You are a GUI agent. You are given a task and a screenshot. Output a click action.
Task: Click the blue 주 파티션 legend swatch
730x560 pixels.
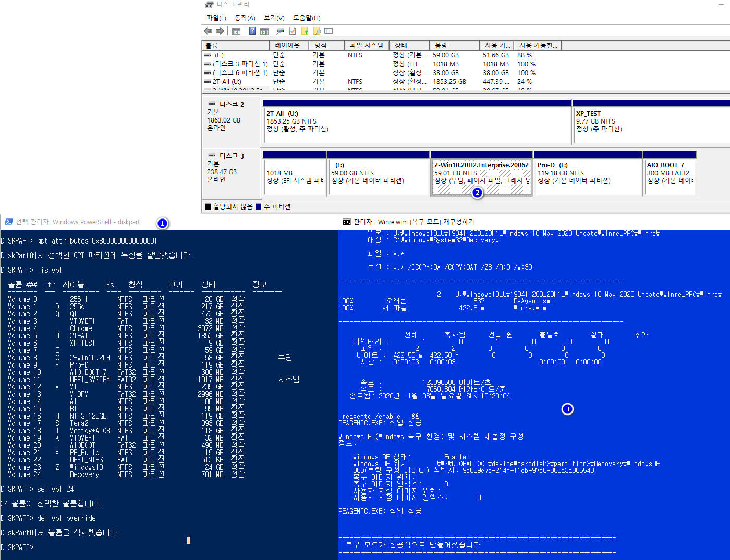tap(259, 207)
